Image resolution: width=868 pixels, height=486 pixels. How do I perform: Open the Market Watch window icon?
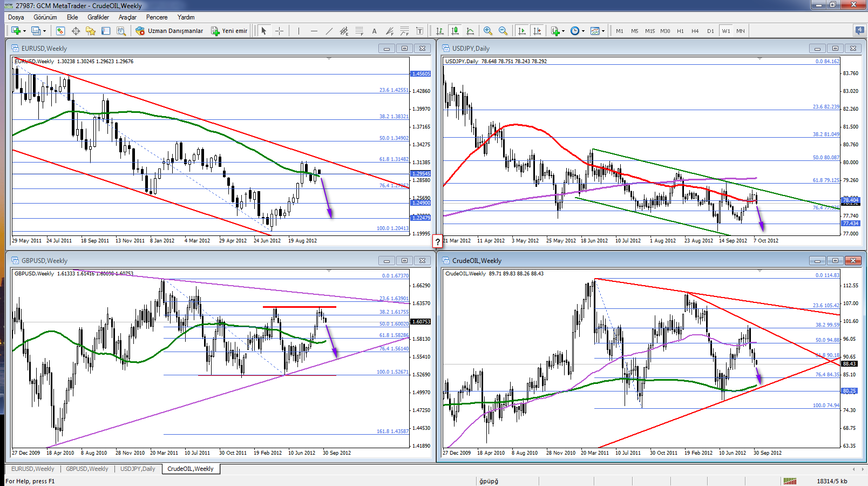(60, 31)
